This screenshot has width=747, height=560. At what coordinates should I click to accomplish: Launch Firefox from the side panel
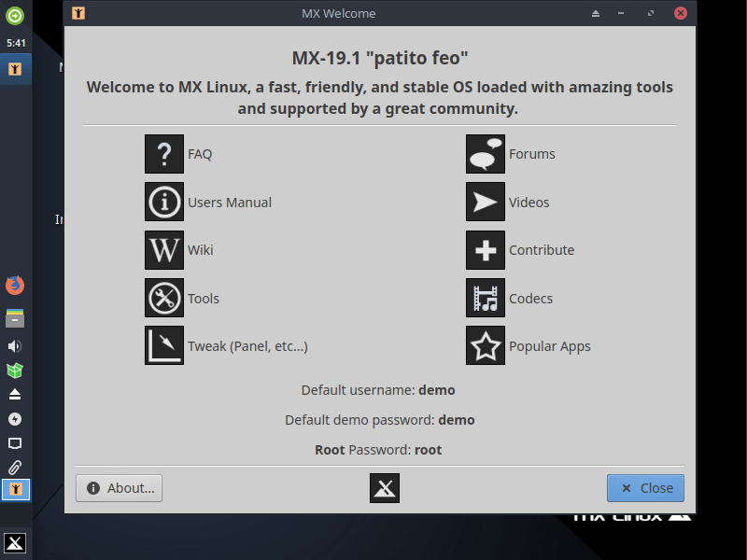[15, 286]
